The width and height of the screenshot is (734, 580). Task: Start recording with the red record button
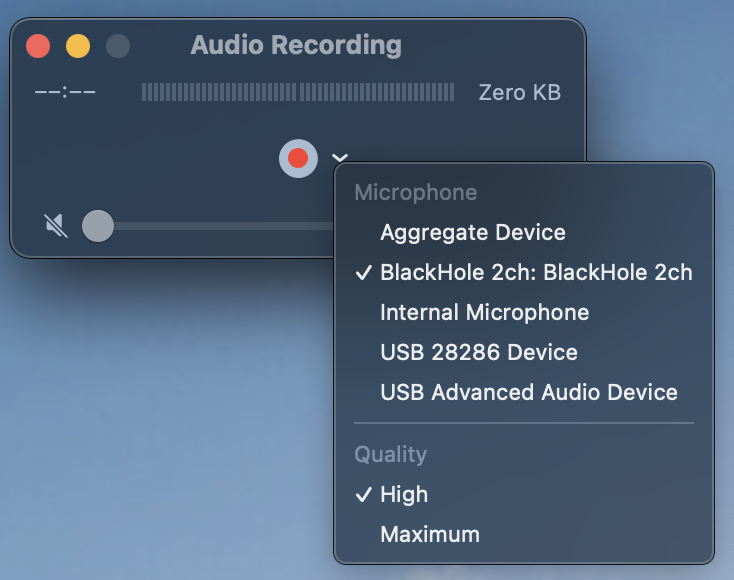[298, 158]
